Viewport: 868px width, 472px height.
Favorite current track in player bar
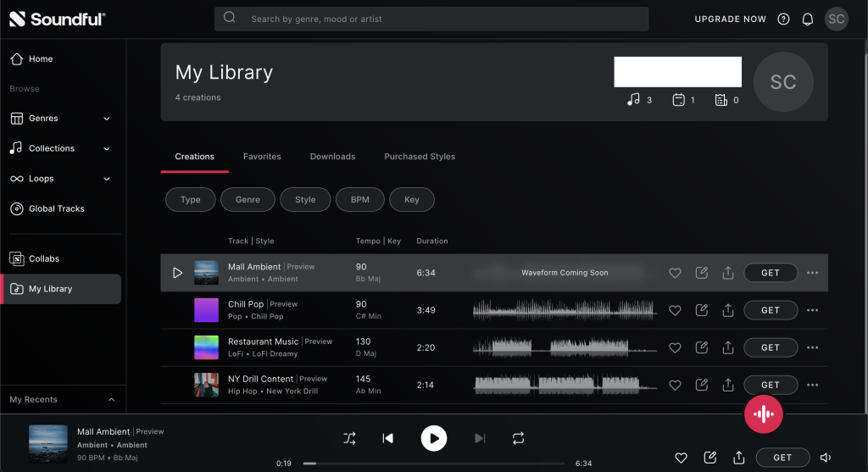tap(681, 458)
